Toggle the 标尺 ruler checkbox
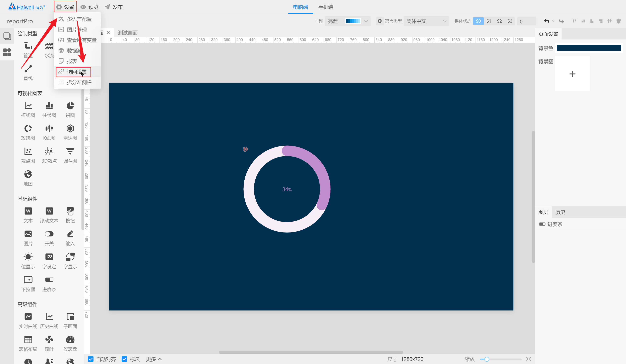 coord(124,359)
